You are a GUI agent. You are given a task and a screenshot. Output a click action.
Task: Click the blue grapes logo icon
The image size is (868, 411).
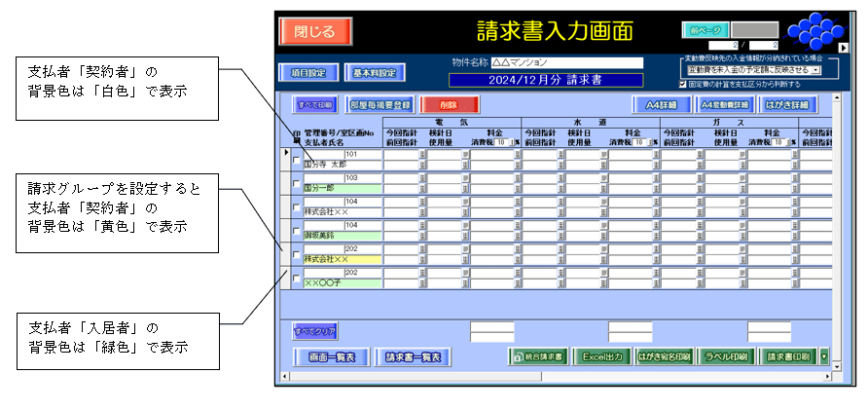[814, 33]
